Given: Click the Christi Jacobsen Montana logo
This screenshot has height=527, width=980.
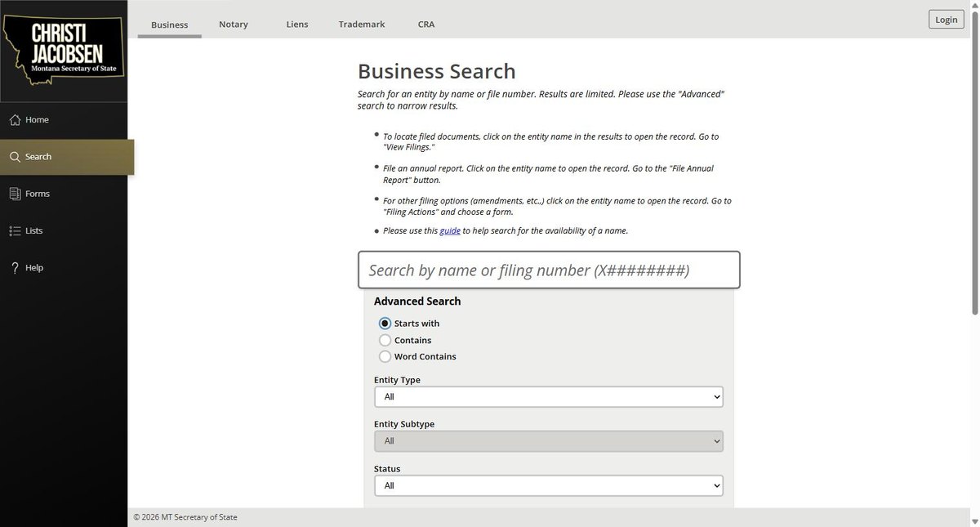Looking at the screenshot, I should point(64,51).
